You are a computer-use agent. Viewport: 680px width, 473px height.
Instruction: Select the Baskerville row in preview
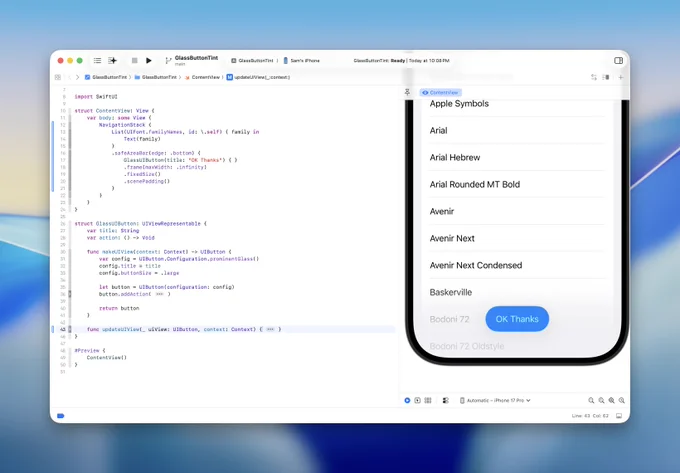517,292
